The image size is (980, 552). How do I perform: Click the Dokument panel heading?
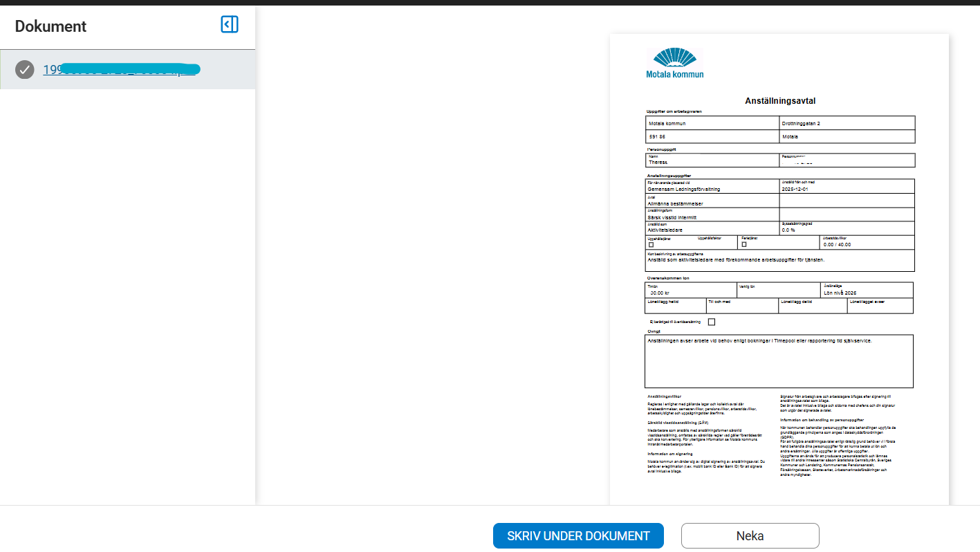51,26
